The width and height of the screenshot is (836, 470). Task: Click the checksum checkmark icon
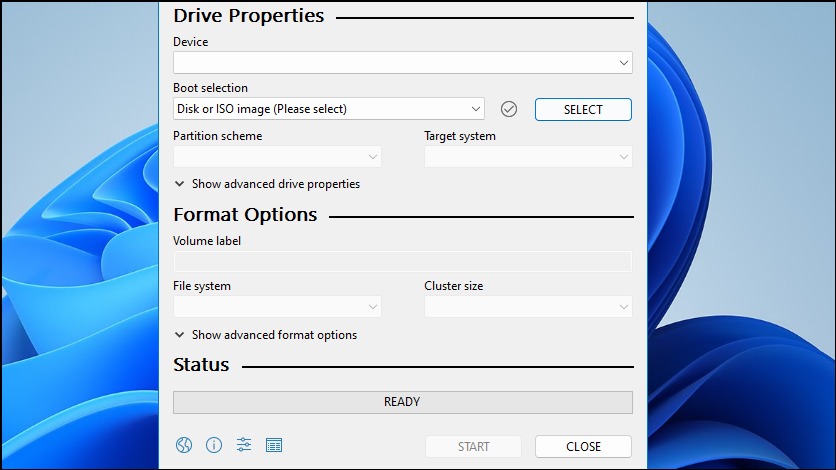point(509,109)
